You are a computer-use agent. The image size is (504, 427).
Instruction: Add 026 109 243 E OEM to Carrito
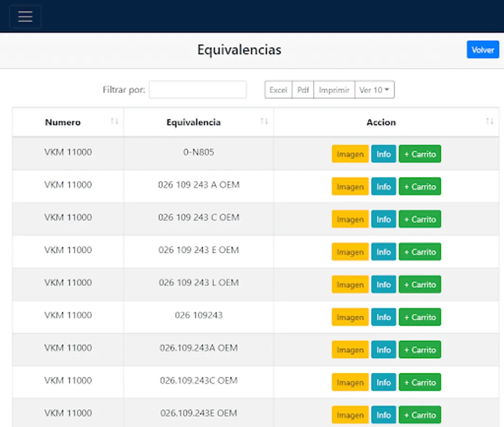coord(420,251)
